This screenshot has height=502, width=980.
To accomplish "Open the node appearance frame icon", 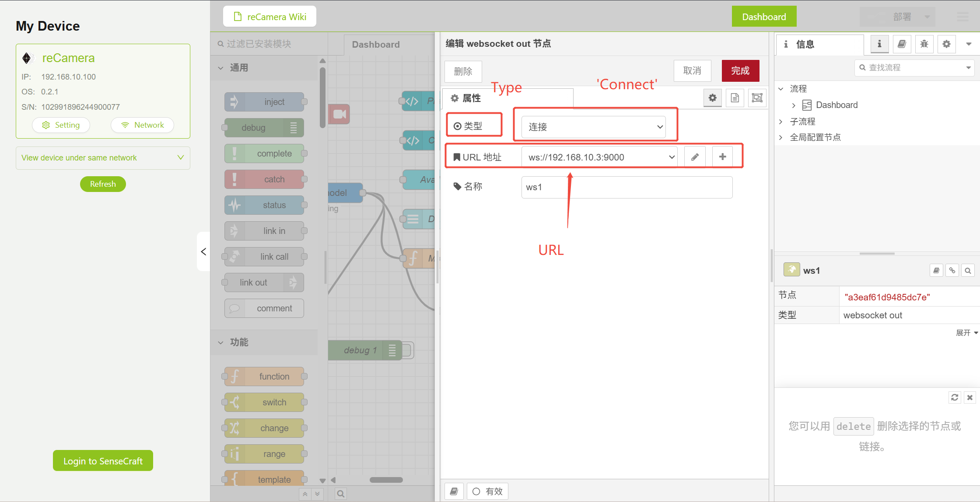I will [757, 98].
